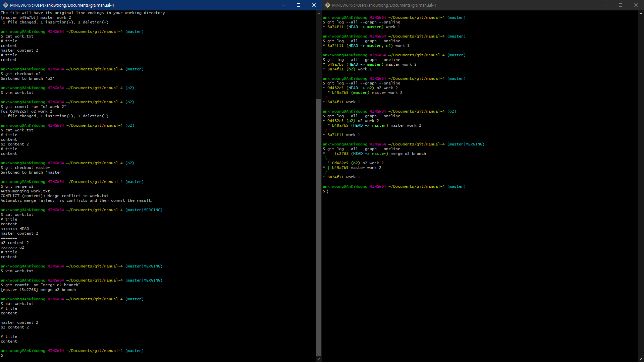
Task: Click the right window title bar text
Action: (x=384, y=5)
